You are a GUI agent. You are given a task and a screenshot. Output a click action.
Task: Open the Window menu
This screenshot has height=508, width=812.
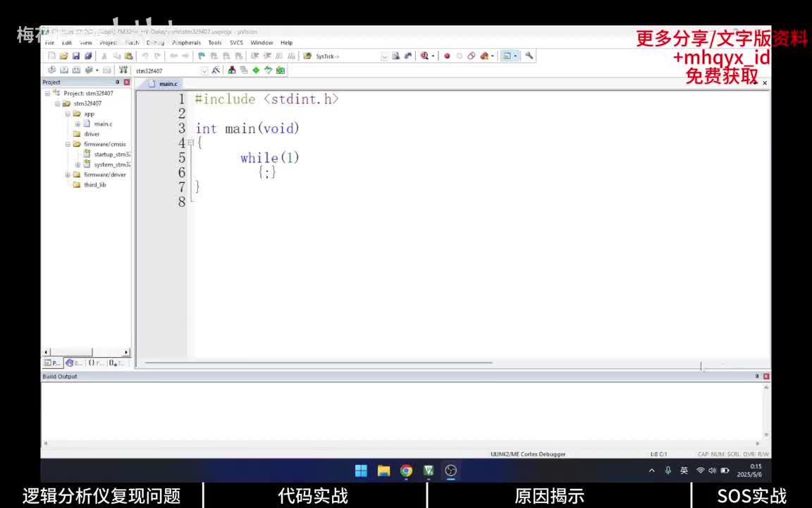[x=262, y=42]
